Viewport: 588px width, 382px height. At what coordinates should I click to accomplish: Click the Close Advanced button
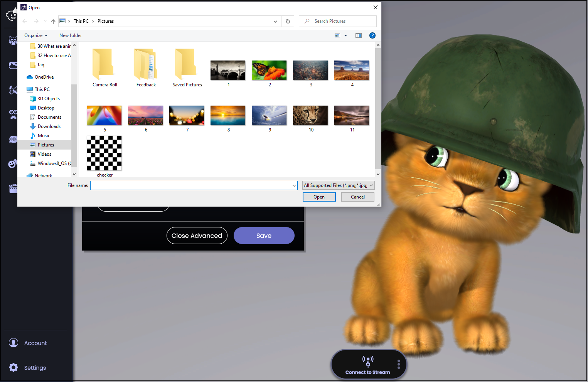point(197,236)
